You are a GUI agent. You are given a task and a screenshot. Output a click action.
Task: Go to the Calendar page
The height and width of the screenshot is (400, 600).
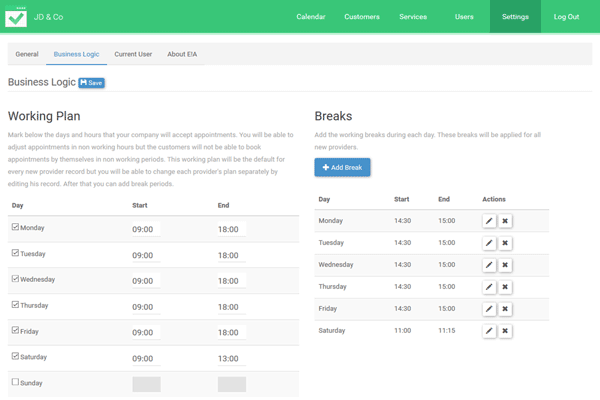[x=311, y=17]
